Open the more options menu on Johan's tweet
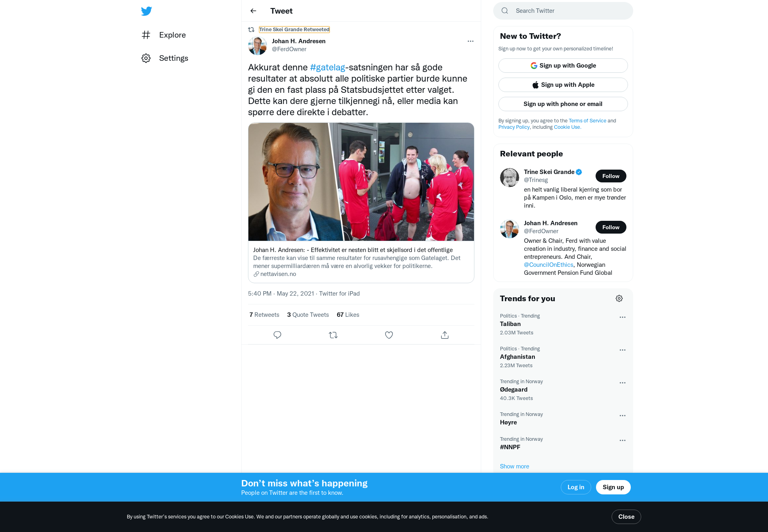Viewport: 768px width, 532px height. [470, 41]
